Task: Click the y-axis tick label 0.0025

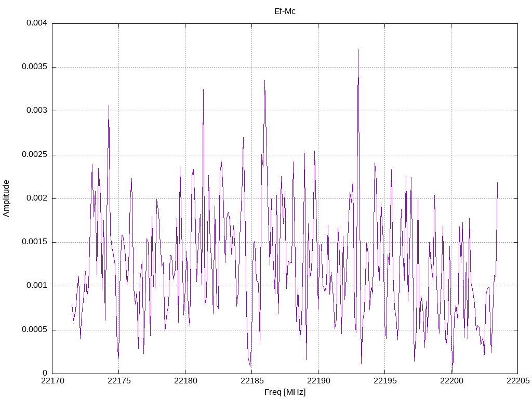Action: coord(34,155)
